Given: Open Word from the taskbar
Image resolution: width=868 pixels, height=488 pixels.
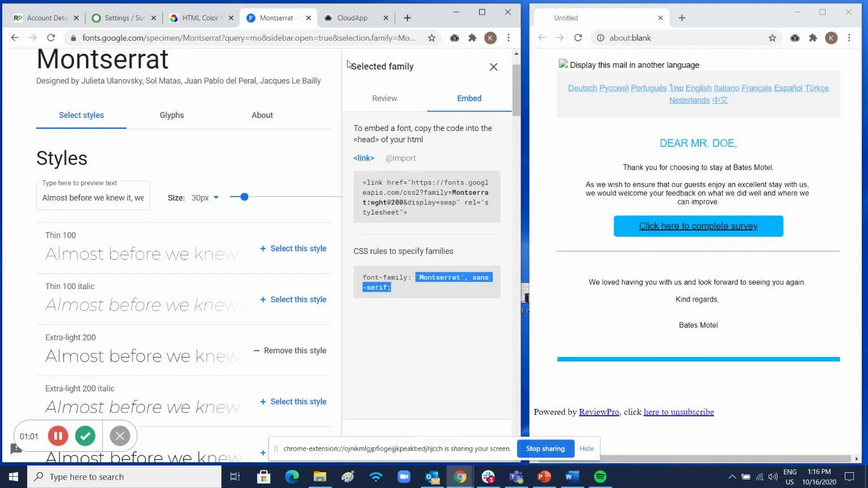Looking at the screenshot, I should [572, 477].
